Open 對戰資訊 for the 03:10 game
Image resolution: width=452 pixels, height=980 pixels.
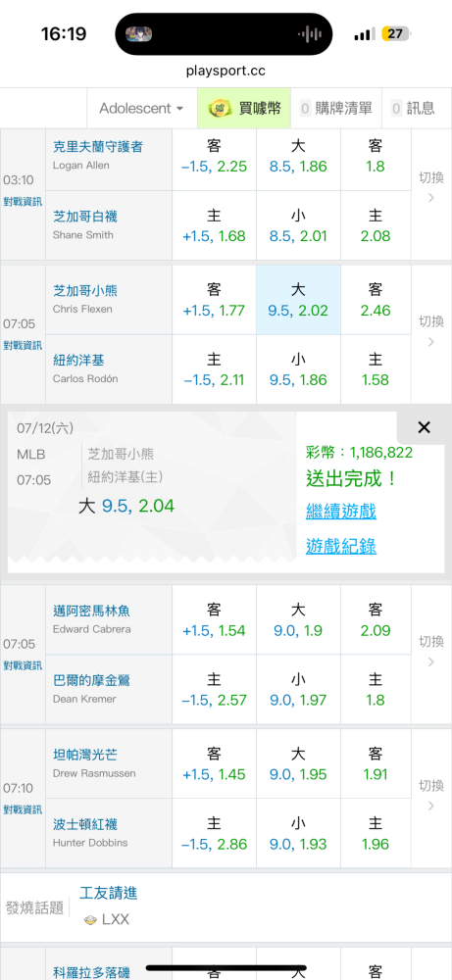point(23,201)
